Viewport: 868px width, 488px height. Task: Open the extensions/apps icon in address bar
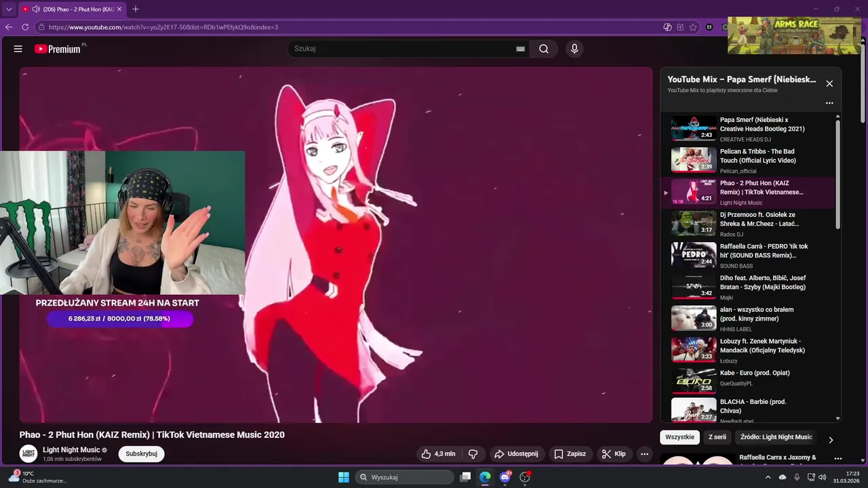[x=681, y=27]
